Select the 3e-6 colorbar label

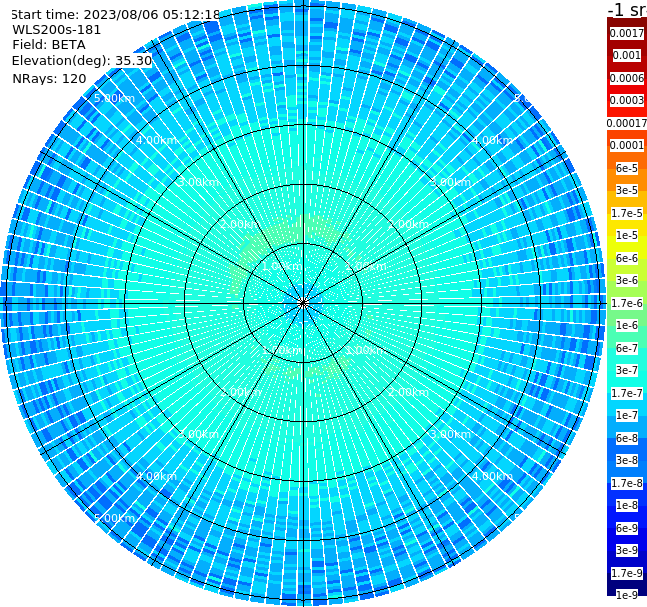(627, 280)
